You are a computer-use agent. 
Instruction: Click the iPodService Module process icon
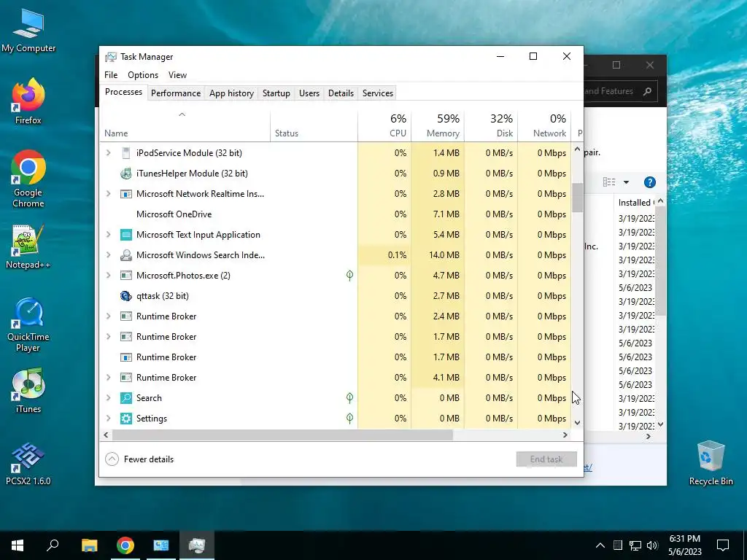coord(125,153)
